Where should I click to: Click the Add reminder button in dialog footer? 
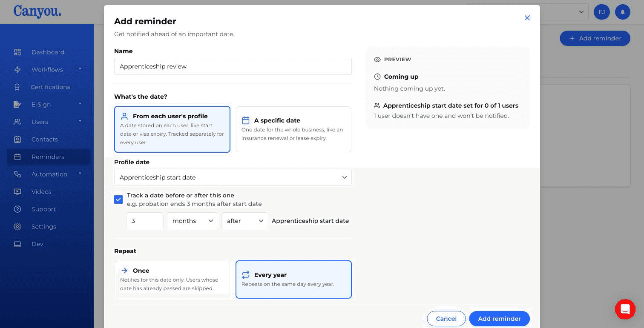pyautogui.click(x=499, y=319)
